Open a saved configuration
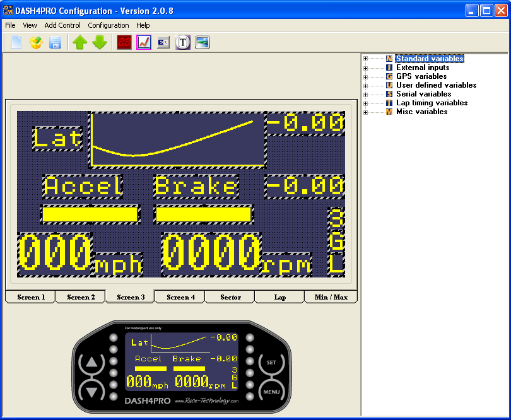 35,42
